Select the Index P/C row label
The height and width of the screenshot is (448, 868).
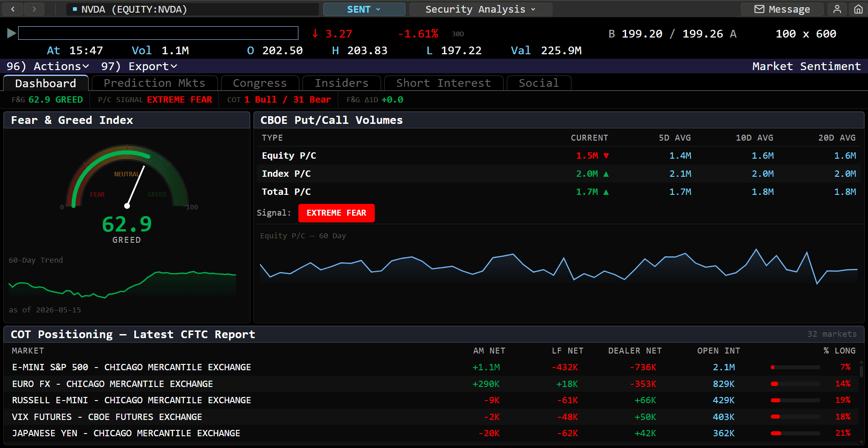[x=286, y=174]
